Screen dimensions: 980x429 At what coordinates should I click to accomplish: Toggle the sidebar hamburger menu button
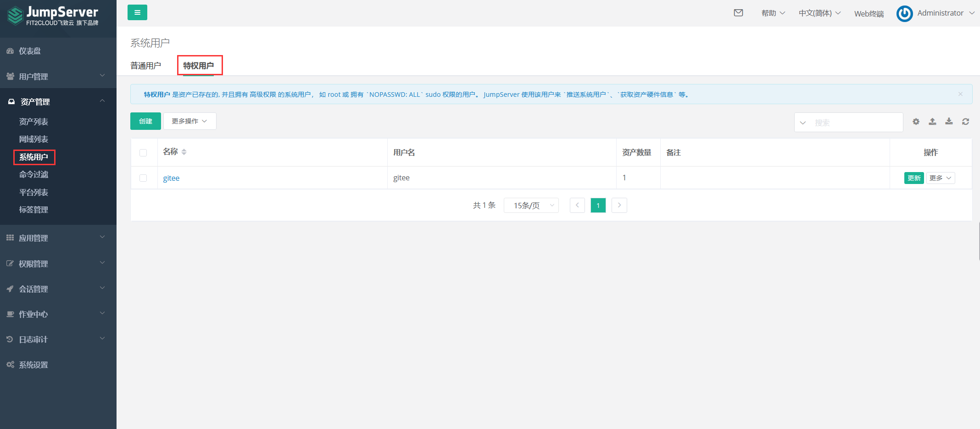click(x=137, y=12)
